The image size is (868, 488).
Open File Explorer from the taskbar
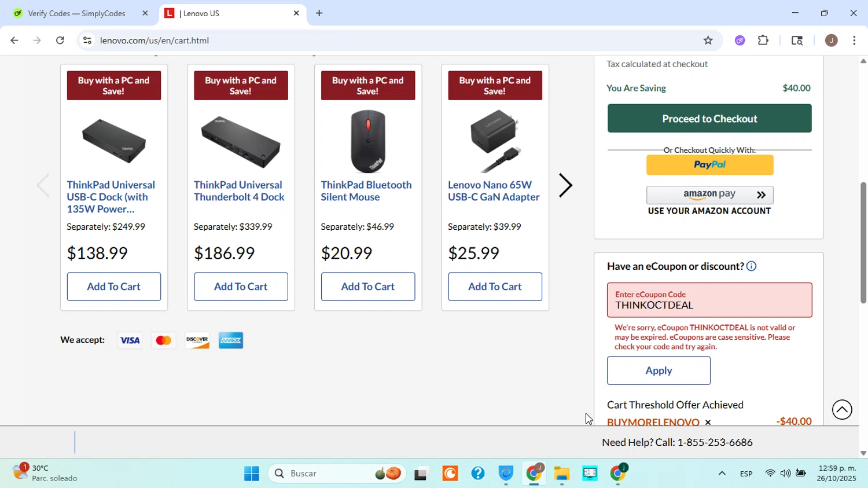point(562,474)
